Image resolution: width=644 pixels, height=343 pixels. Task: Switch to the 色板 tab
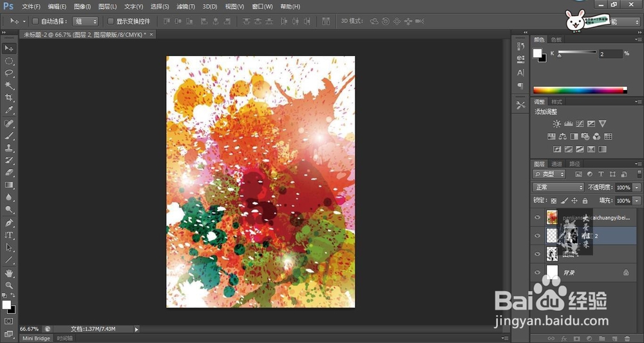coord(556,40)
